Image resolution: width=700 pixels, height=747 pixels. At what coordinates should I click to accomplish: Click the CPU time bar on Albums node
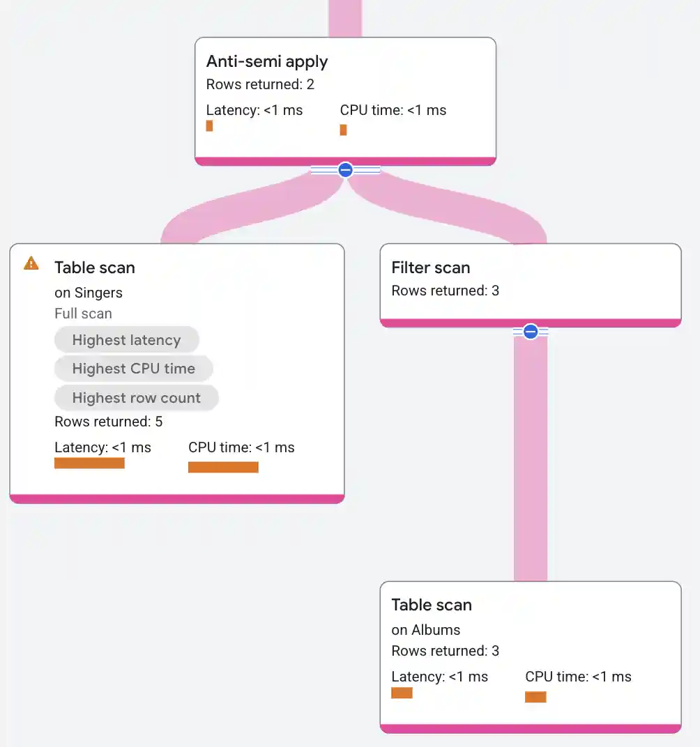(535, 696)
